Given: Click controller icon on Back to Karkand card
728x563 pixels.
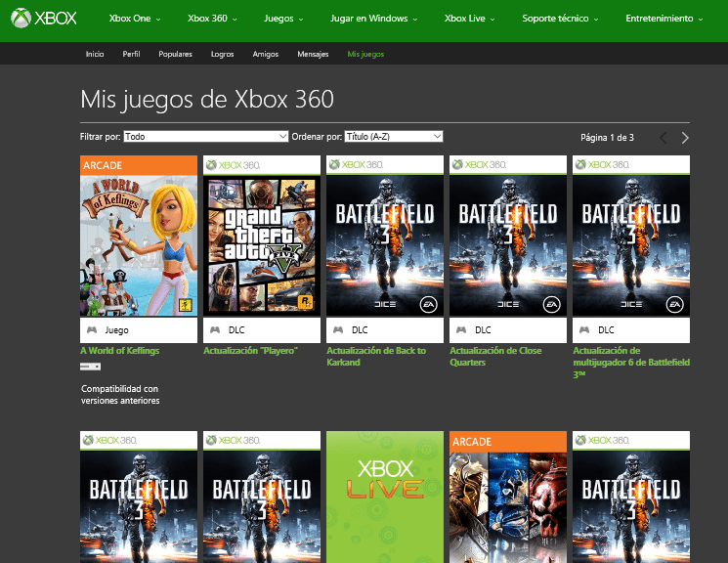Looking at the screenshot, I should [338, 329].
